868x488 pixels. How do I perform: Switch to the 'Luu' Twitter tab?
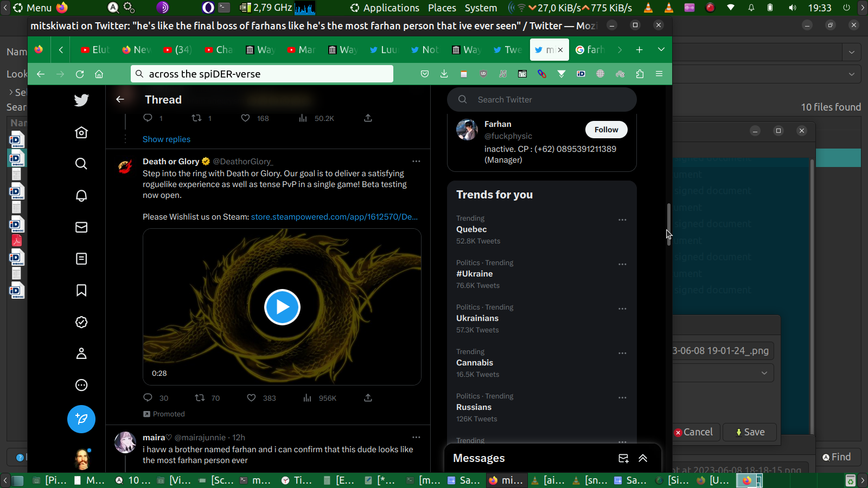point(385,50)
